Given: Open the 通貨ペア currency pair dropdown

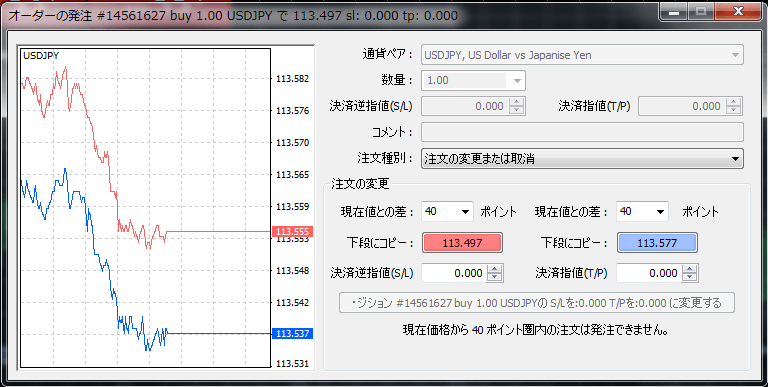Looking at the screenshot, I should [582, 55].
